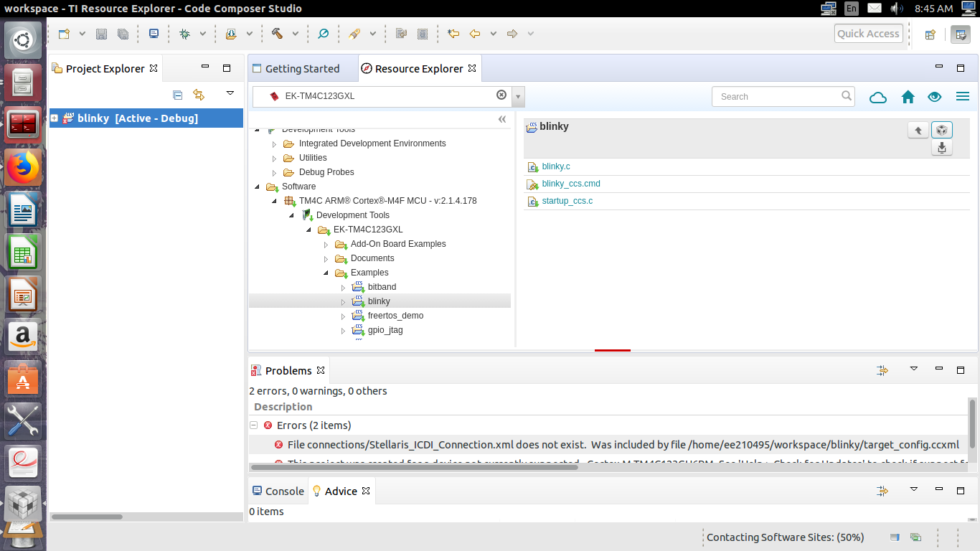Click the Forward navigation arrow icon
Image resolution: width=980 pixels, height=551 pixels.
(x=512, y=34)
